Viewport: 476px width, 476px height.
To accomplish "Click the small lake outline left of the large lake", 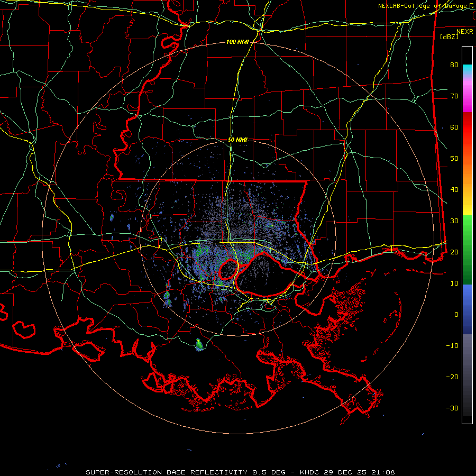I will [x=228, y=270].
